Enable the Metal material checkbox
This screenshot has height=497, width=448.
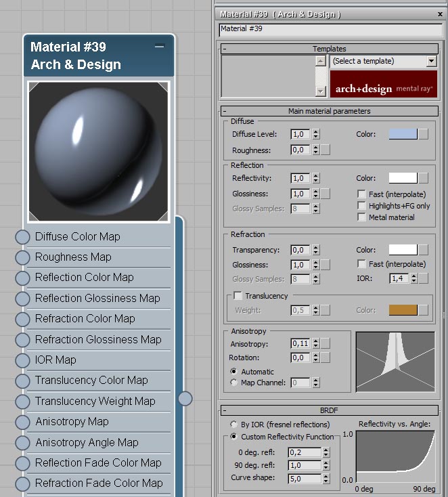tap(362, 217)
